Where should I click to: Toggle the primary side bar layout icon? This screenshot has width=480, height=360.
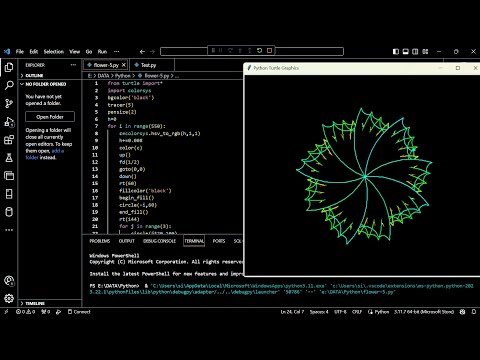pyautogui.click(x=396, y=52)
